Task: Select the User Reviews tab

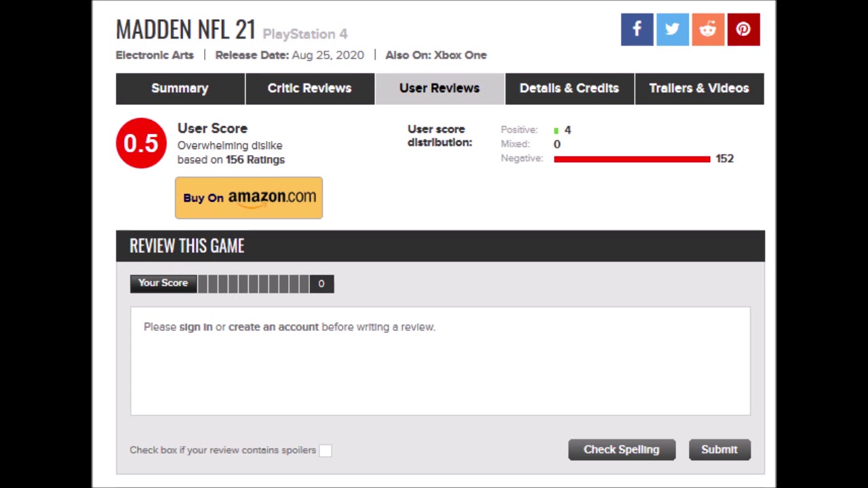Action: pos(439,89)
